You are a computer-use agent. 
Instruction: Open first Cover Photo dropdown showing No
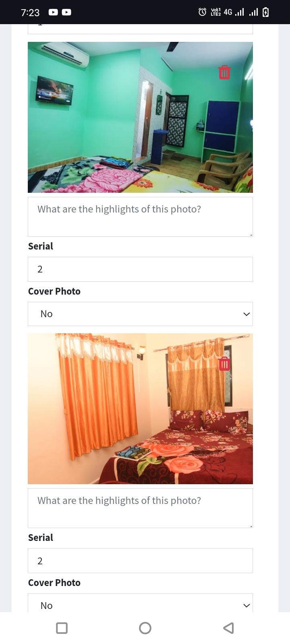click(140, 314)
